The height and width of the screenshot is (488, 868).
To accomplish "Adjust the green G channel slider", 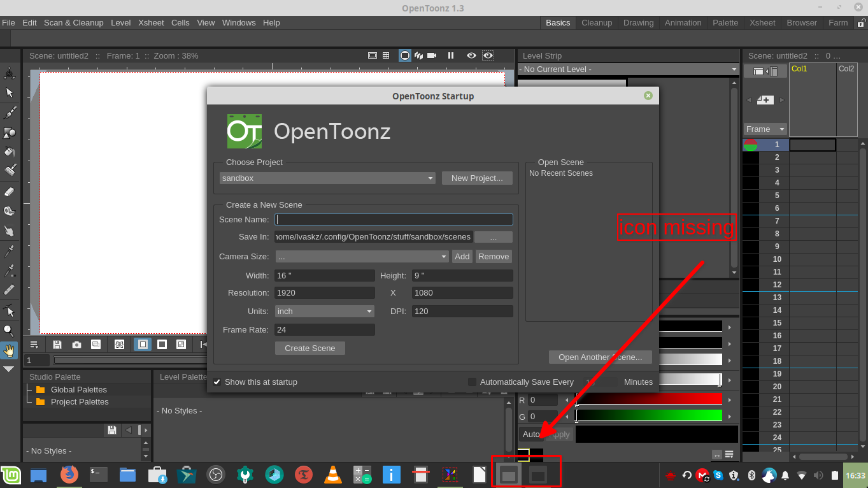I will (x=649, y=416).
